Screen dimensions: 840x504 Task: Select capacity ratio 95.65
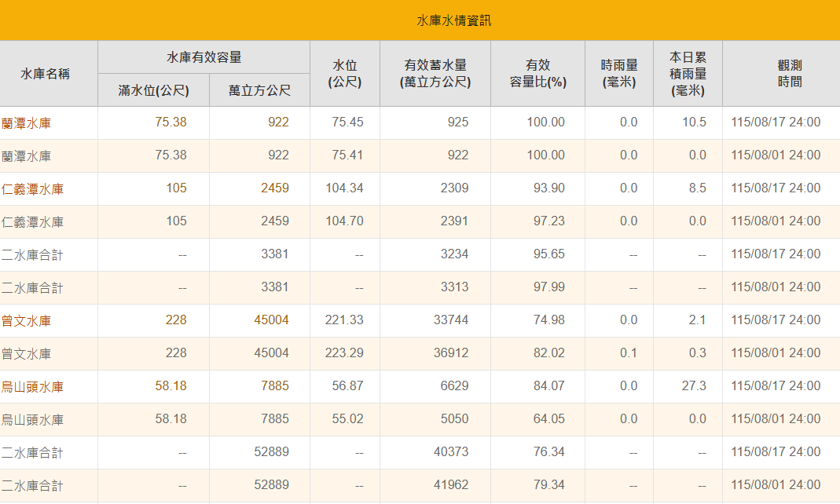pyautogui.click(x=549, y=254)
